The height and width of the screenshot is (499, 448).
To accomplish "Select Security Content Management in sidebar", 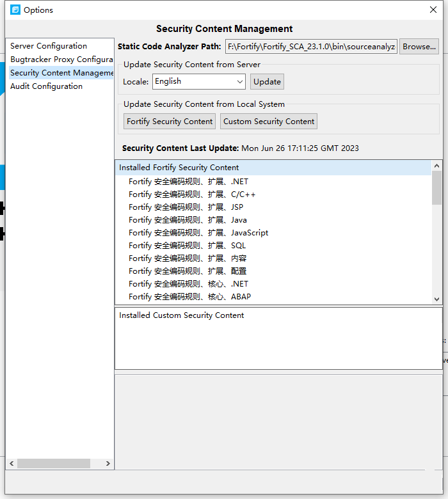I will [61, 72].
